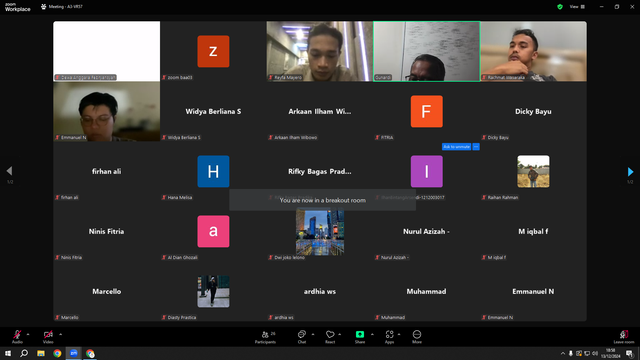
Task: Select Raihan Rahman's profile photo
Action: (533, 171)
